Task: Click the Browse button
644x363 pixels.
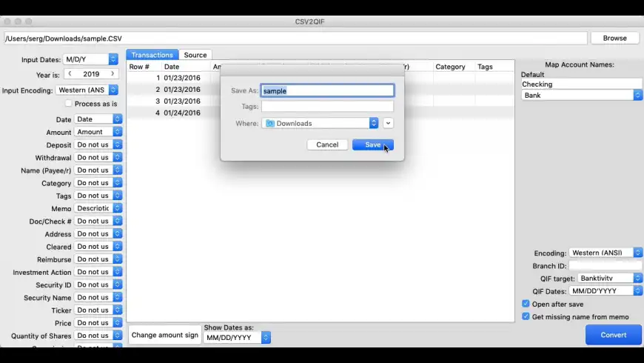Action: [x=614, y=38]
